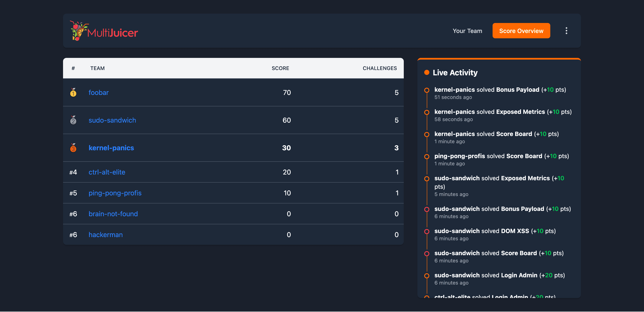Open the ping-pong-profis team link
The height and width of the screenshot is (312, 644).
point(115,193)
